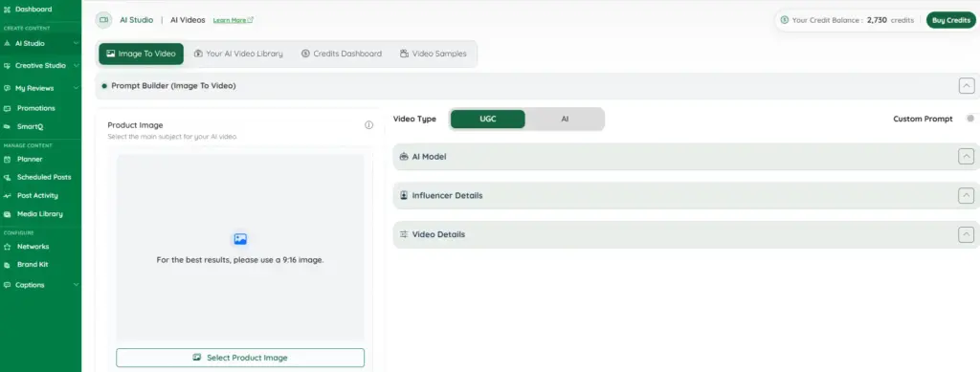Click the credit balance coin icon

click(785, 20)
